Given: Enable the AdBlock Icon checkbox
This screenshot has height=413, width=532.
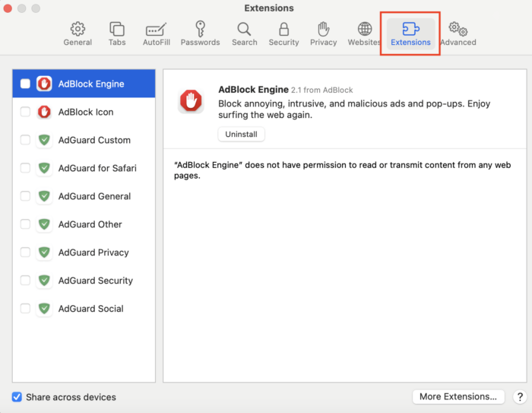Looking at the screenshot, I should tap(25, 112).
